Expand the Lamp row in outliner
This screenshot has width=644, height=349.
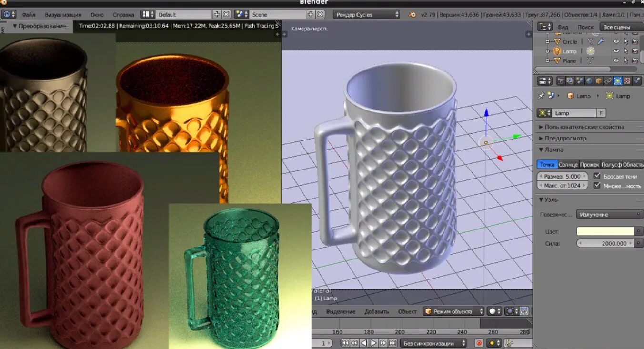548,51
